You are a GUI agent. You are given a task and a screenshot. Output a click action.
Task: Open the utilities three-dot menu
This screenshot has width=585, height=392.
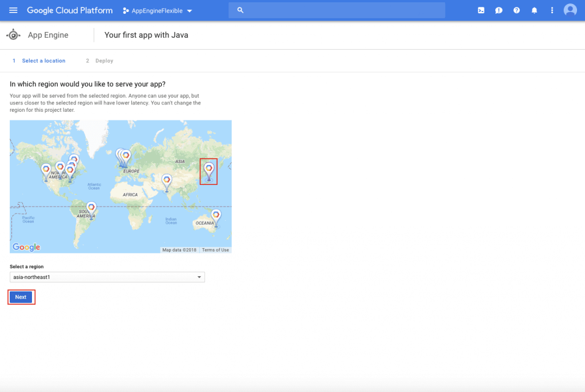coord(552,10)
